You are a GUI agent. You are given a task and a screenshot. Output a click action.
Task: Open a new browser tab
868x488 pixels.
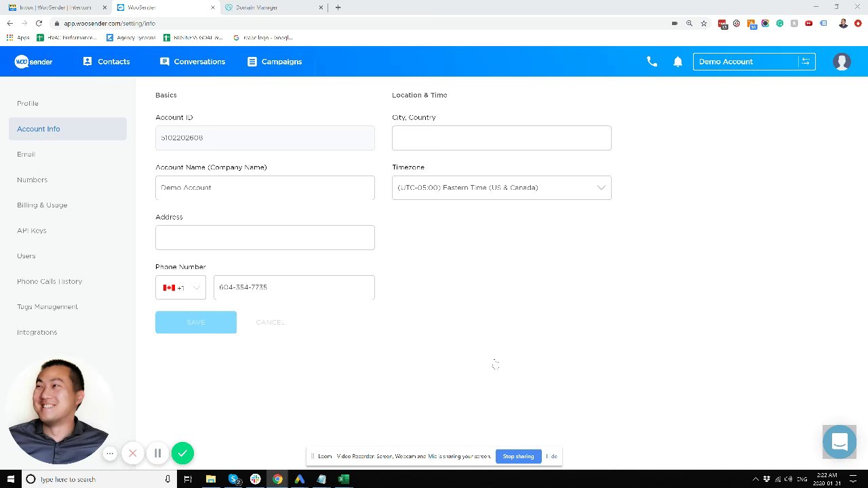(338, 7)
